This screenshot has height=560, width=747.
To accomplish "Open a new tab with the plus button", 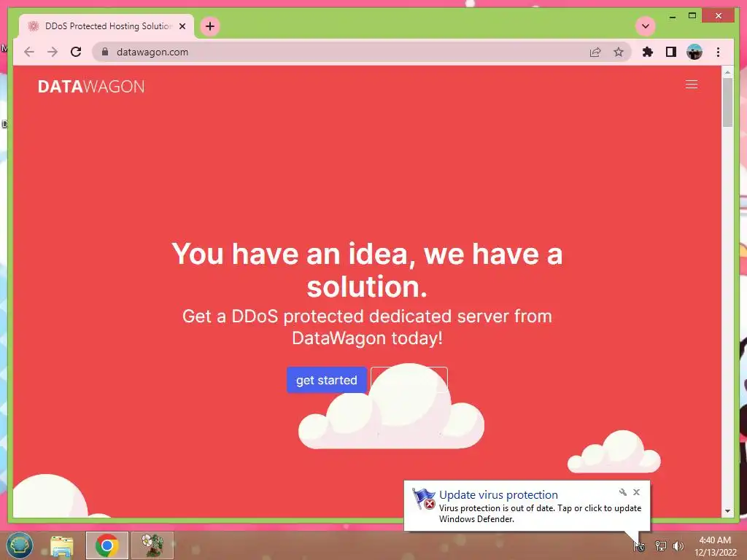I will coord(210,26).
